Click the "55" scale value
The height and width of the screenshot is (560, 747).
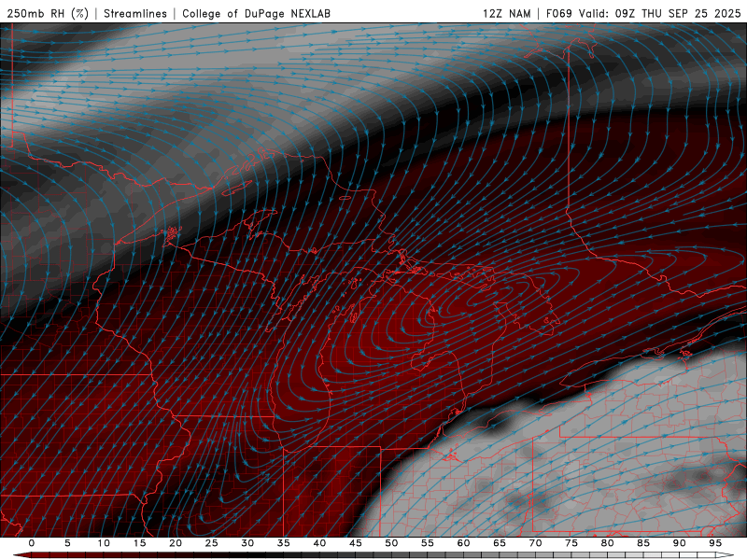[x=428, y=543]
